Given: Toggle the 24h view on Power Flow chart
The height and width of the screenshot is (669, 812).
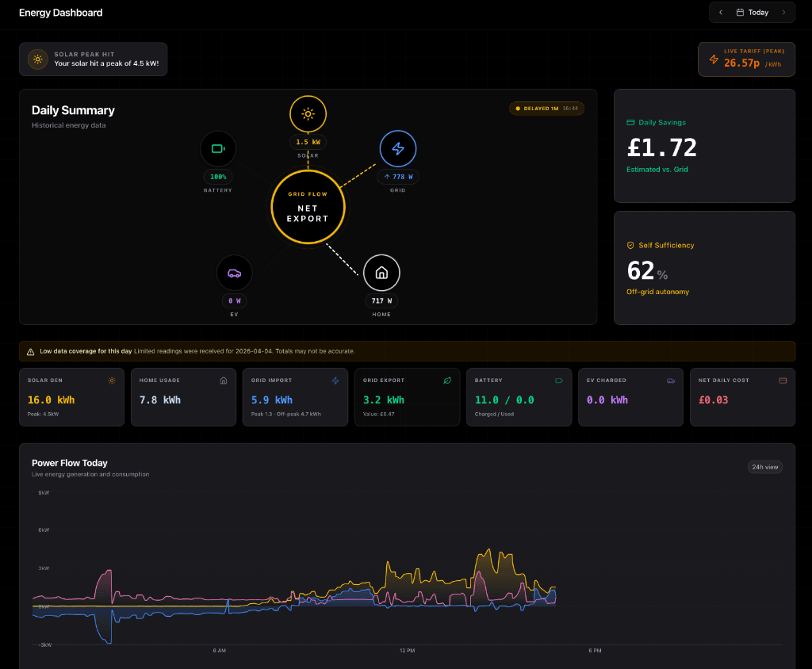Looking at the screenshot, I should click(764, 467).
